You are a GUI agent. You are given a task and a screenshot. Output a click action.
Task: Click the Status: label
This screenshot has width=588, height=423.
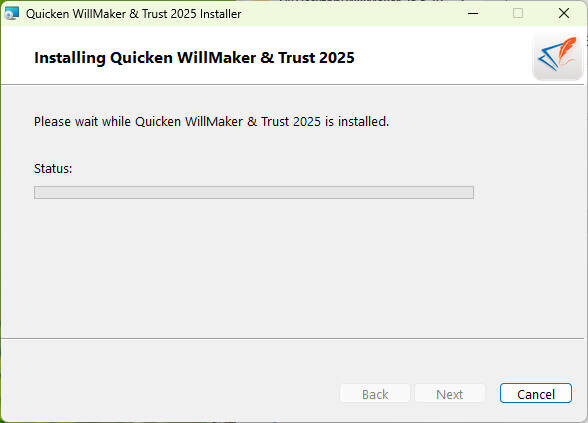(53, 168)
